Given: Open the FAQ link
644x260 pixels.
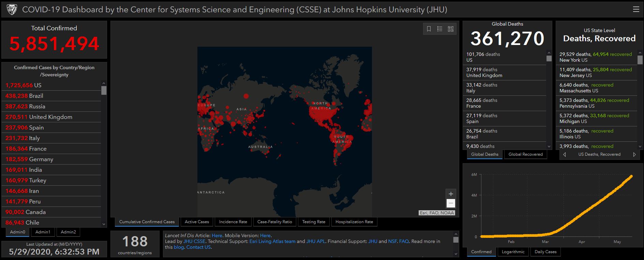Looking at the screenshot, I should click(x=404, y=241).
